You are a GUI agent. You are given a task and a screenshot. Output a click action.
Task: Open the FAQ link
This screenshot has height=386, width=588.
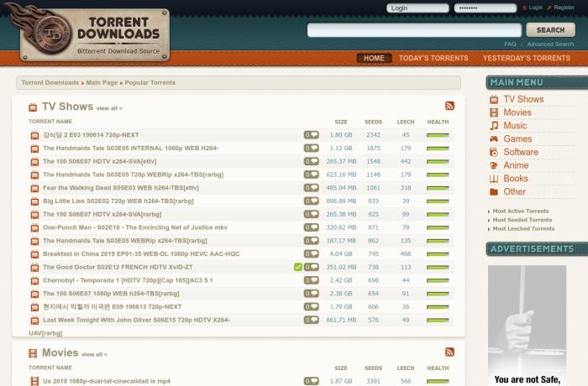(x=510, y=44)
